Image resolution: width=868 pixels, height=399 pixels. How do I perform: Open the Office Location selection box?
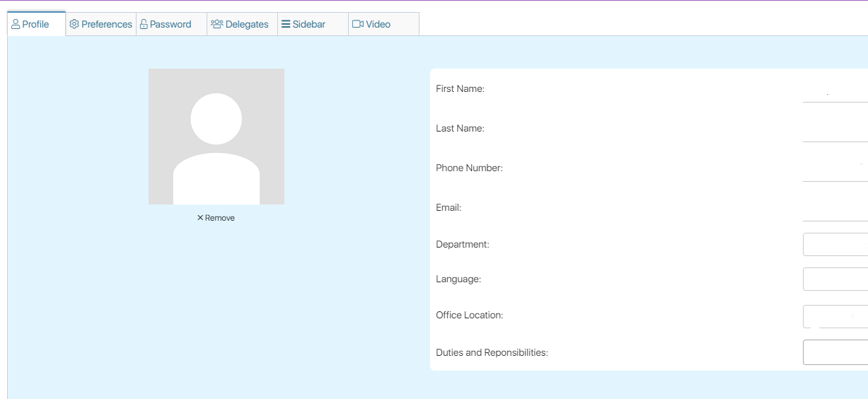pyautogui.click(x=835, y=316)
